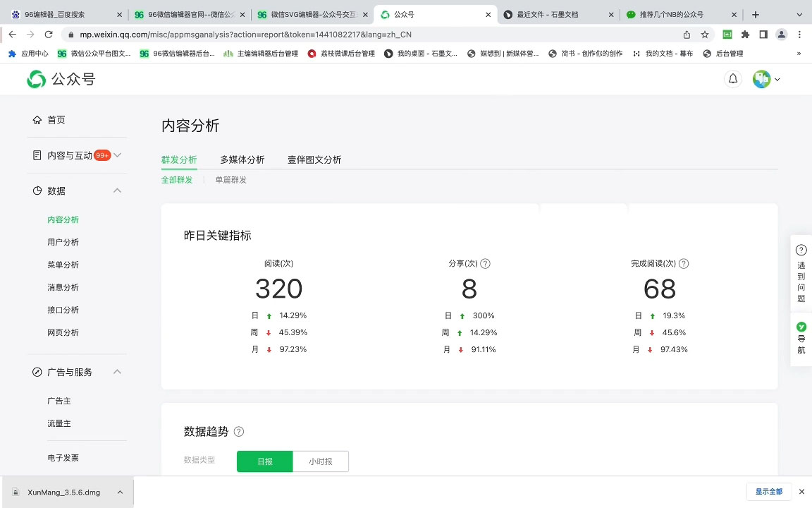
Task: Bookmark this page with the star icon
Action: pos(704,35)
